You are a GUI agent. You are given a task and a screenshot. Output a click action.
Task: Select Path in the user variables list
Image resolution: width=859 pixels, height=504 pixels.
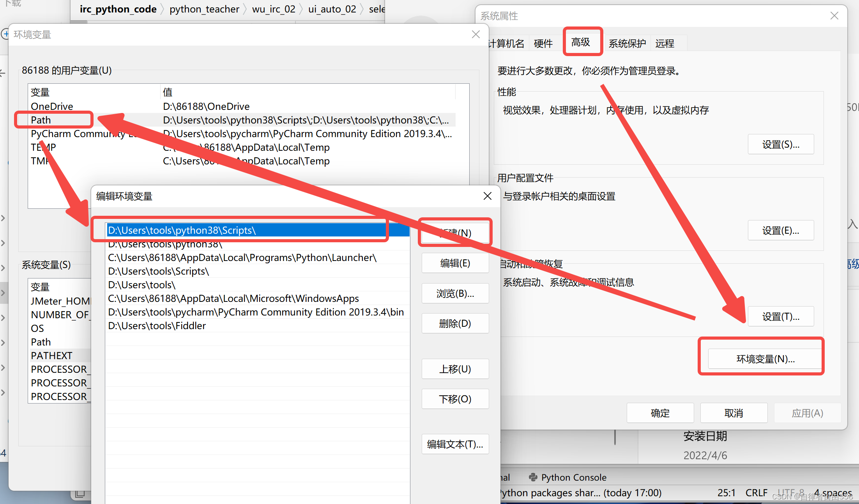41,120
